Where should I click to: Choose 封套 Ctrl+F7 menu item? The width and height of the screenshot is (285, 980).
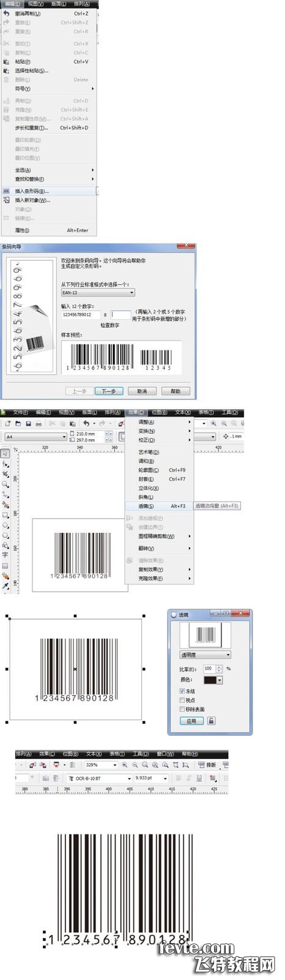click(159, 480)
